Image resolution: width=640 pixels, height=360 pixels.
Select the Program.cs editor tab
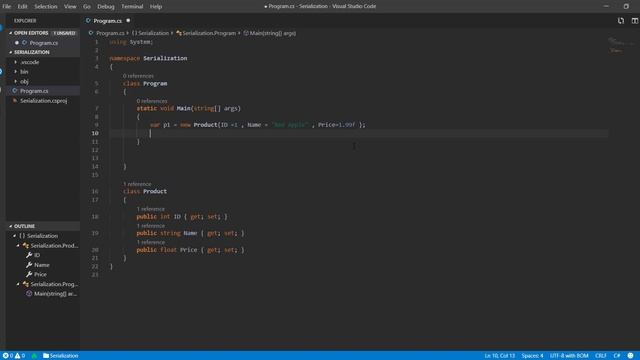point(107,20)
